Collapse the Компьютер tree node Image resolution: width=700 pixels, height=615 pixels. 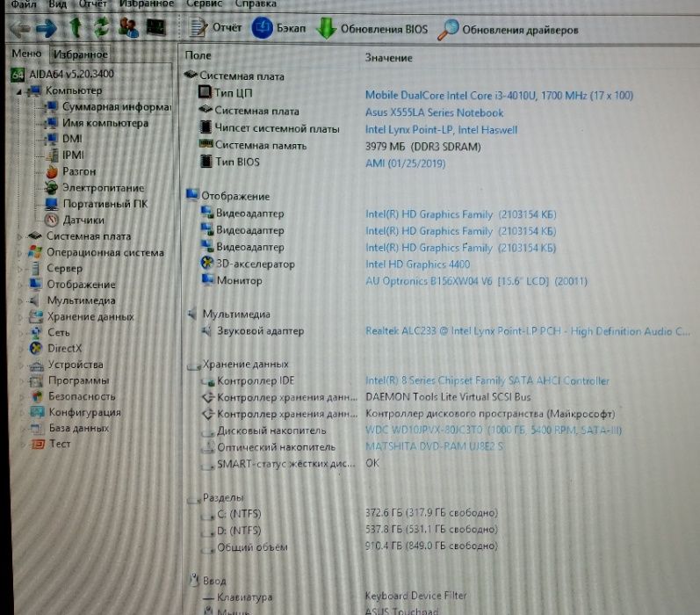pyautogui.click(x=18, y=91)
